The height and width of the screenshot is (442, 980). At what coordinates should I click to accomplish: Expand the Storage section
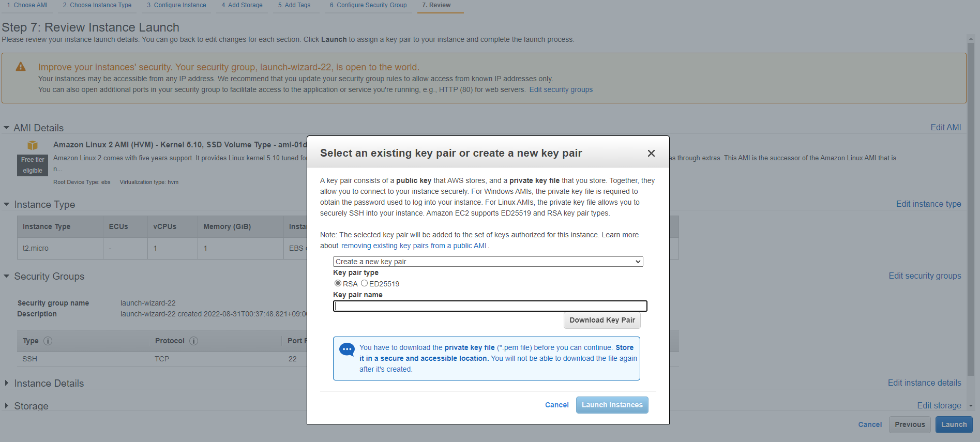[x=7, y=406]
